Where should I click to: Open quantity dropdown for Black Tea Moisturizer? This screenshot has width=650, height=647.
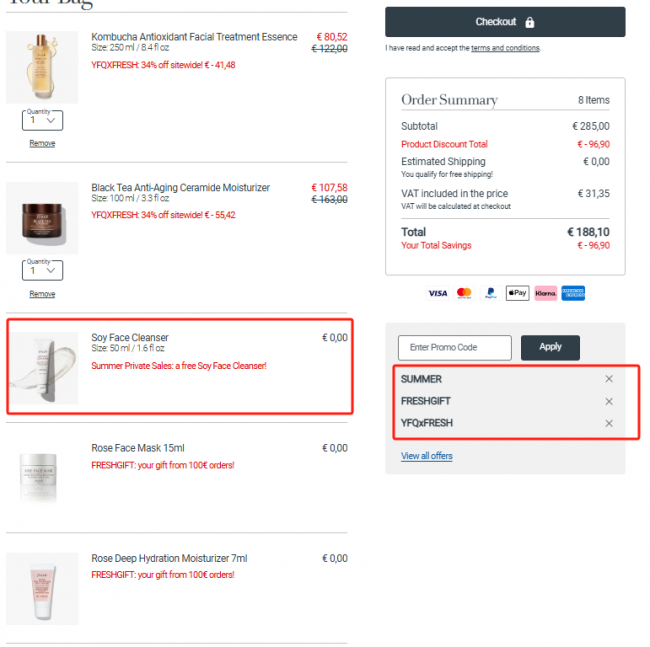[x=42, y=270]
